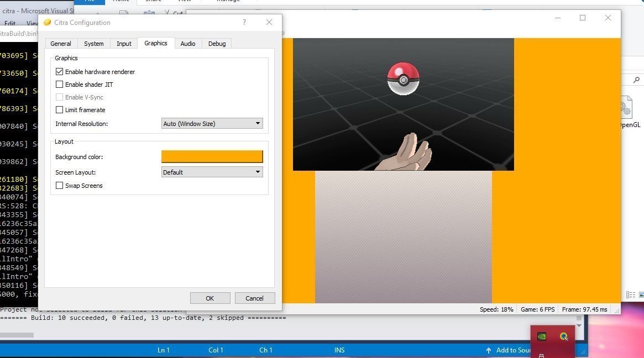Confirm settings with the OK button

pos(210,298)
